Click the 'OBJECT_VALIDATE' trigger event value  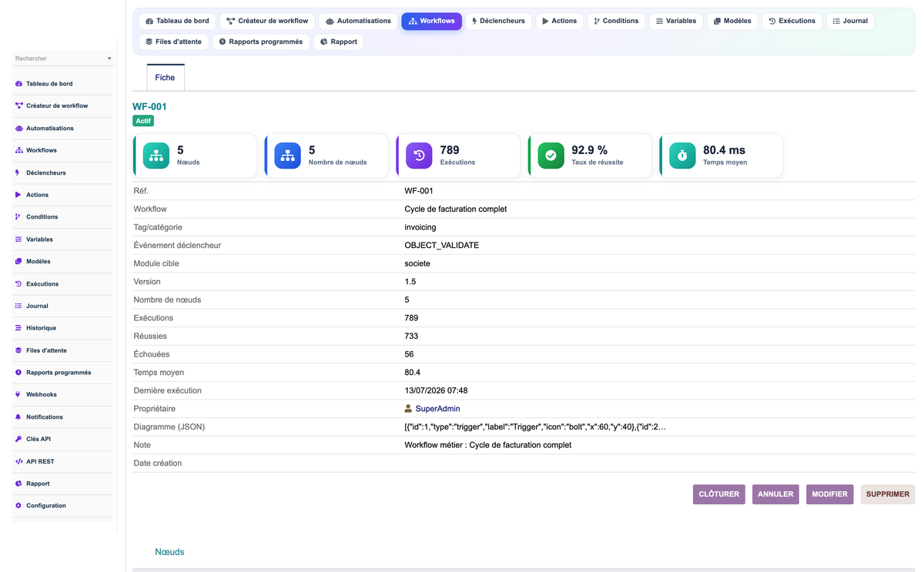click(441, 246)
